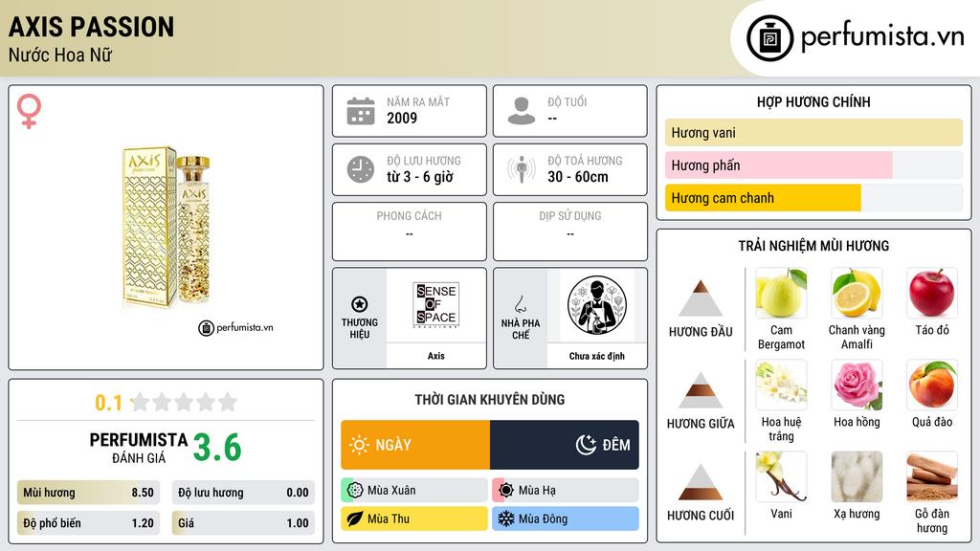Viewport: 980px width, 551px height.
Task: Click the Mùi hương 8.50 score bar
Action: (89, 493)
